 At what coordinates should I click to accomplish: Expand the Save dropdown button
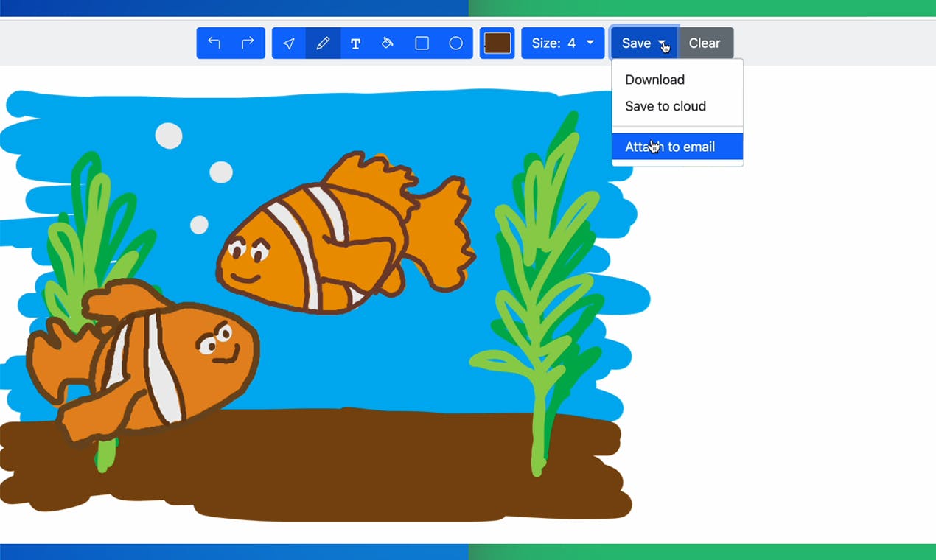[x=643, y=43]
